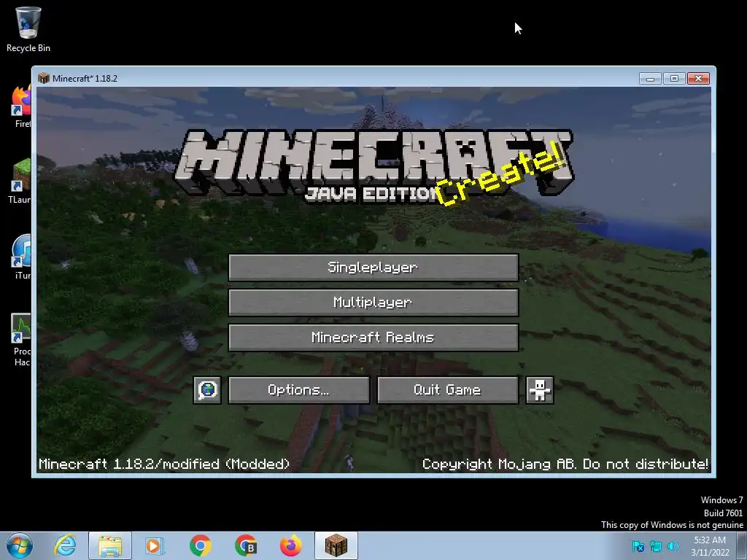747x560 pixels.
Task: Open Minecraft Realms
Action: [x=373, y=338]
